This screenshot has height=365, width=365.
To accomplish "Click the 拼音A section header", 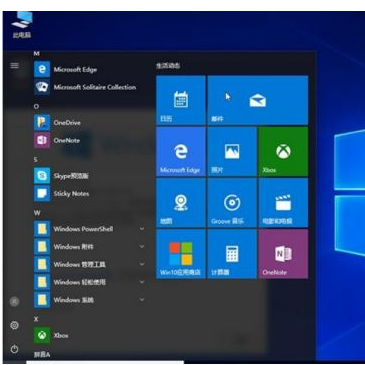I will tap(42, 355).
